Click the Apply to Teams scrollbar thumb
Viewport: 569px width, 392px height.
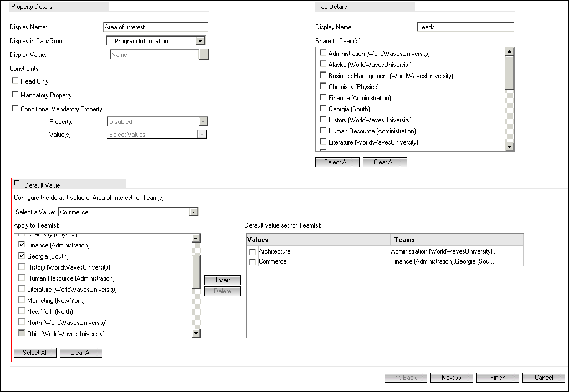coord(196,272)
